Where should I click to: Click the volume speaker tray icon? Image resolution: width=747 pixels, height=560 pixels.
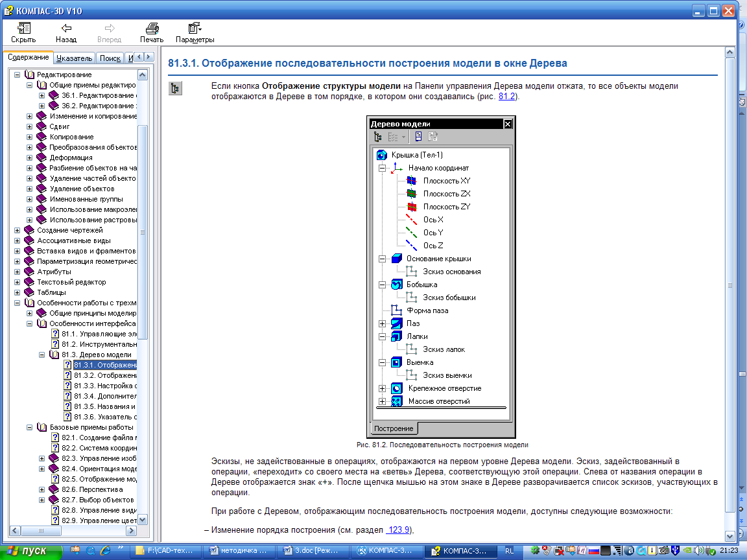click(x=699, y=551)
